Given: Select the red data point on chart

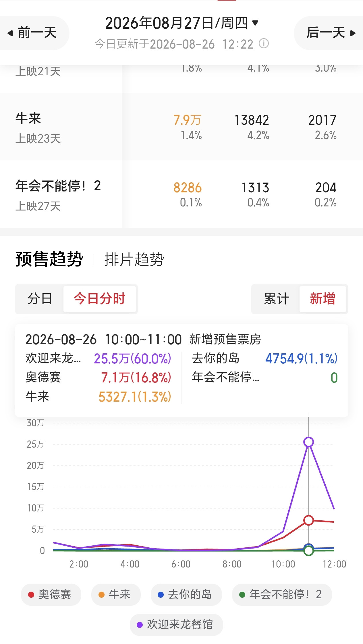Looking at the screenshot, I should [x=308, y=520].
